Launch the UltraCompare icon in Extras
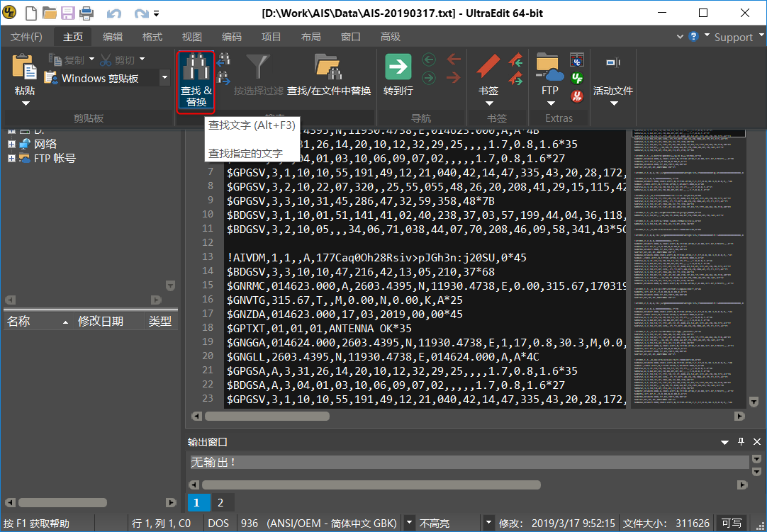The image size is (767, 532). pos(577,60)
